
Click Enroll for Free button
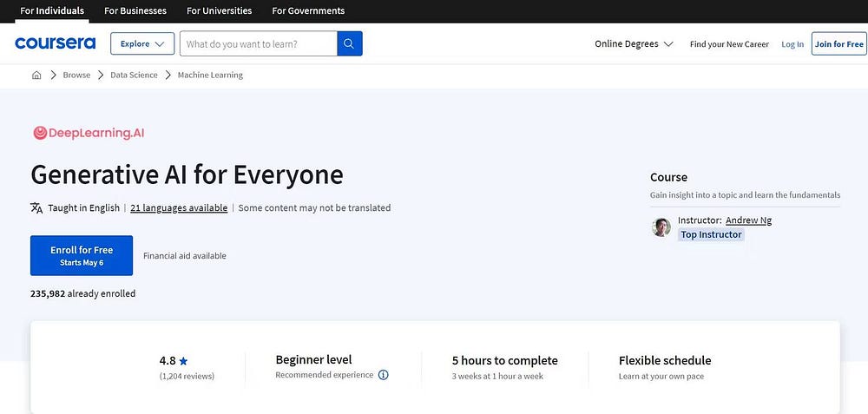click(x=82, y=255)
